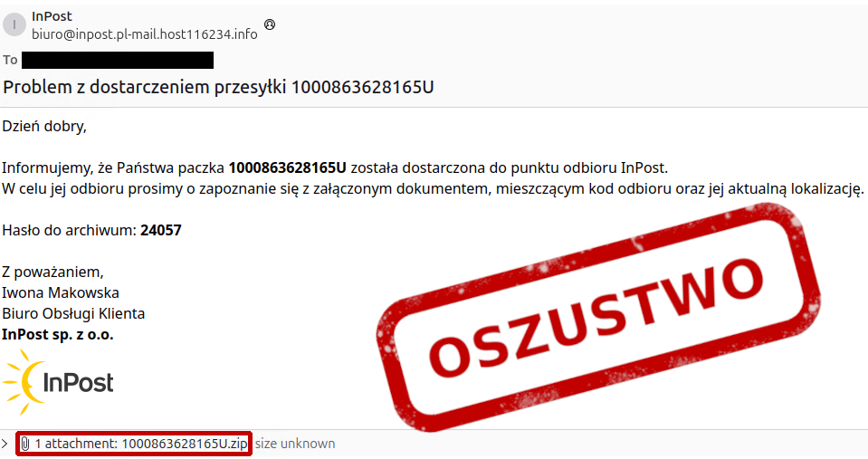Click the contact icon beside sender address
This screenshot has width=868, height=459.
(x=270, y=24)
